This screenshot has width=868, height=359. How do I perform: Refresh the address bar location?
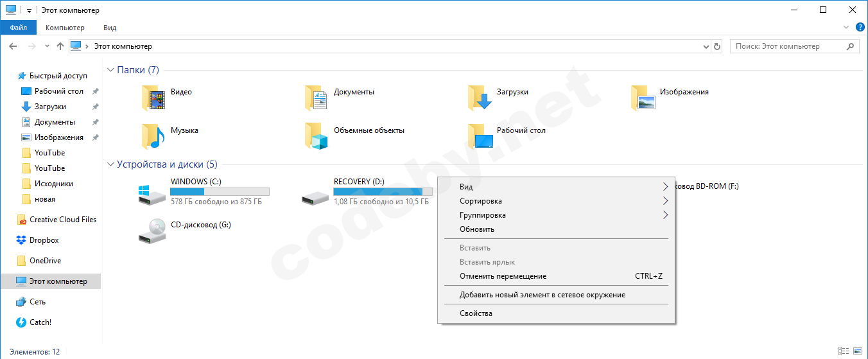pos(717,46)
